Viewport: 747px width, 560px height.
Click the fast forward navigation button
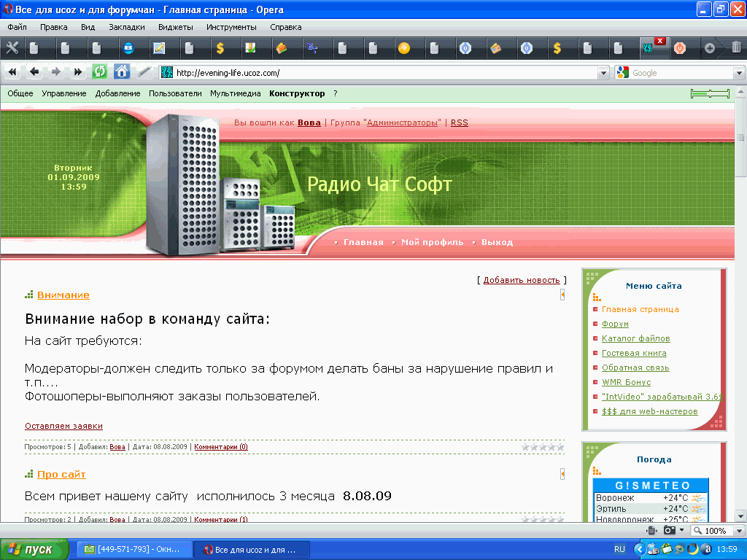click(x=77, y=72)
